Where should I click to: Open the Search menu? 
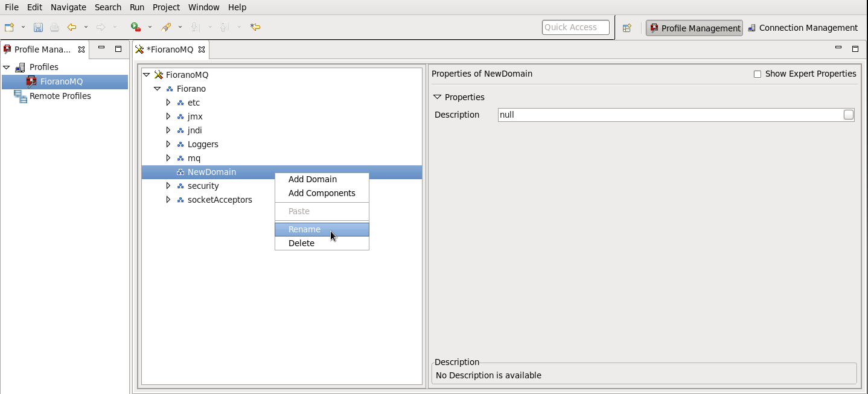tap(108, 7)
